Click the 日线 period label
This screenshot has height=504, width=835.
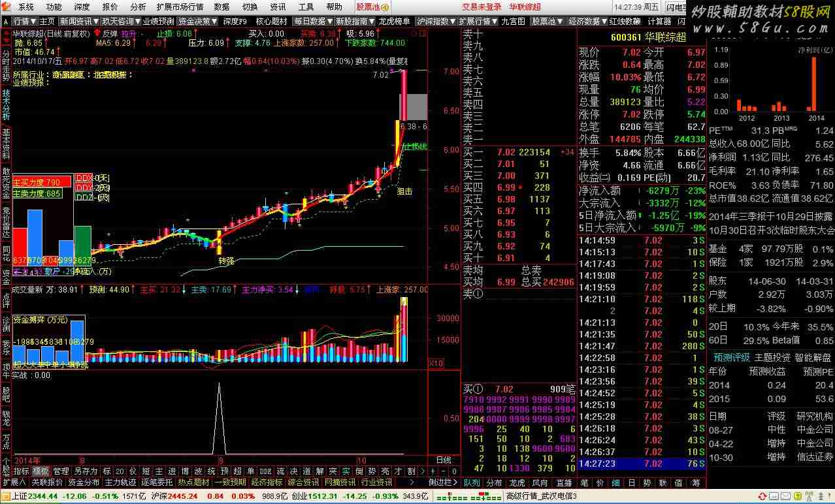click(444, 460)
